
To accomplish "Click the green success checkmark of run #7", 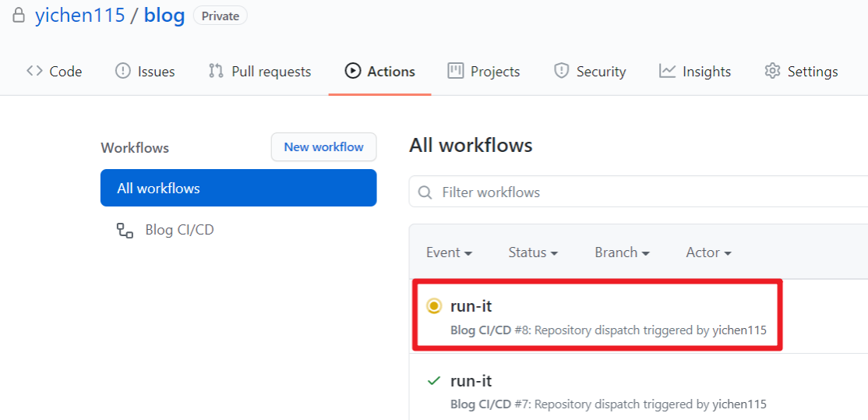I will pos(435,381).
